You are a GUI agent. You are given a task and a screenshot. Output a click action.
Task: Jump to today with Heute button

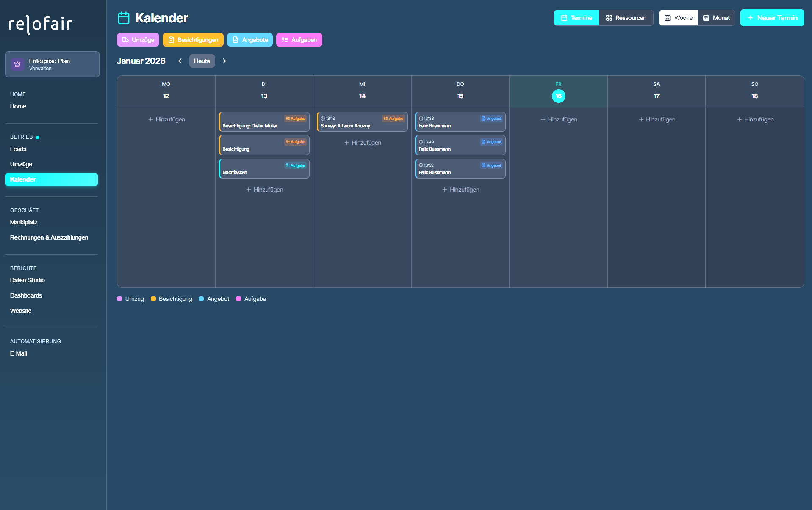pos(202,61)
